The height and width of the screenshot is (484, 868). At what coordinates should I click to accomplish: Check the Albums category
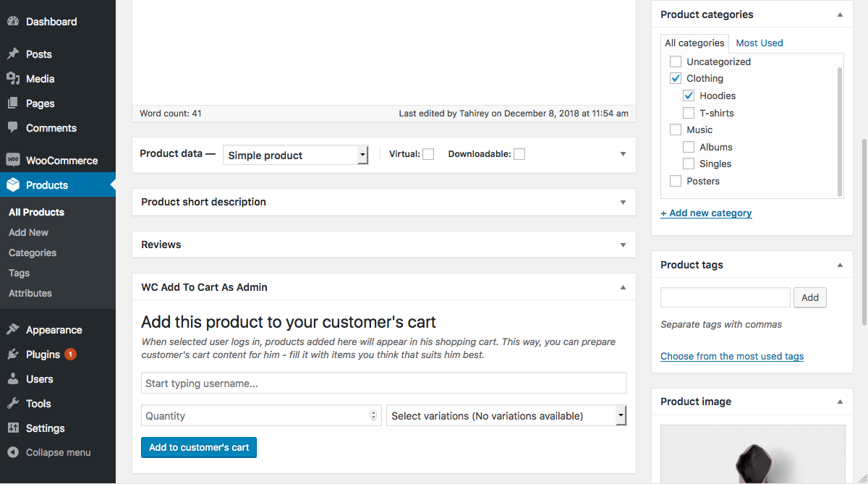click(x=689, y=147)
